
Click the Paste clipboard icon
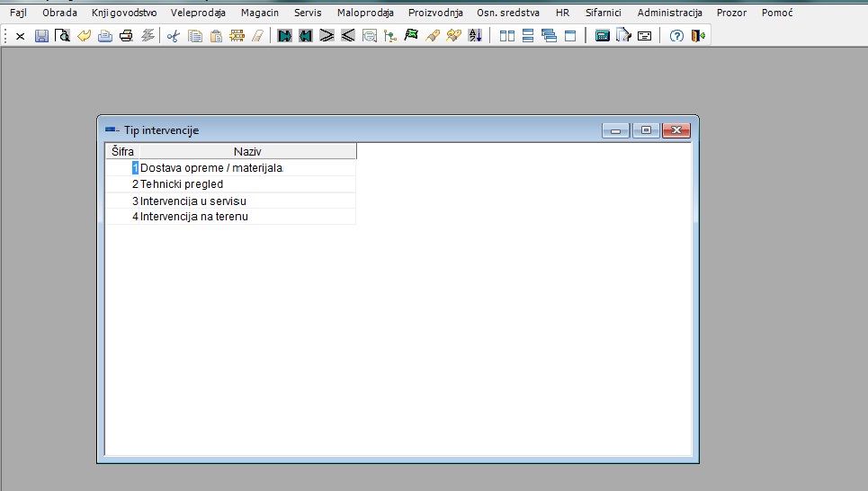coord(216,36)
